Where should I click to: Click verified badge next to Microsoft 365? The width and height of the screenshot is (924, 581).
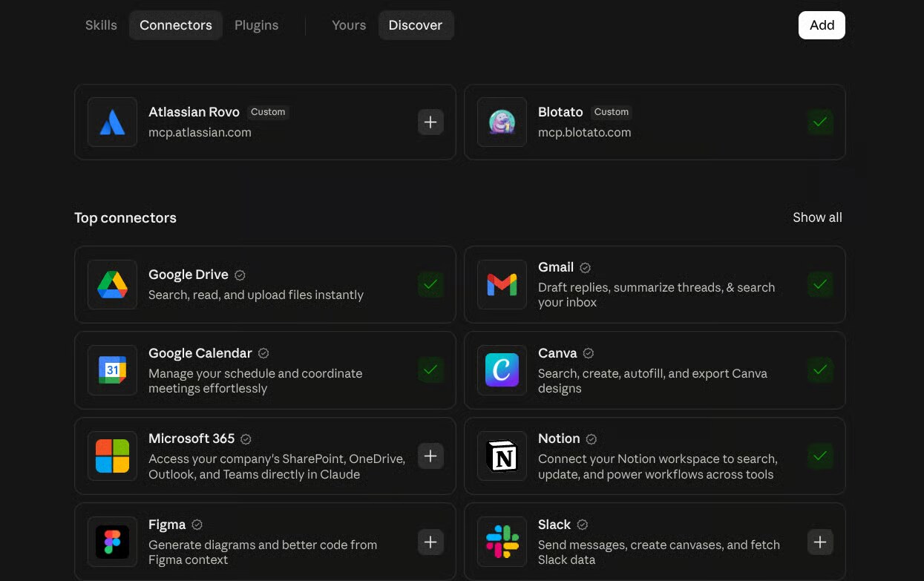point(246,439)
